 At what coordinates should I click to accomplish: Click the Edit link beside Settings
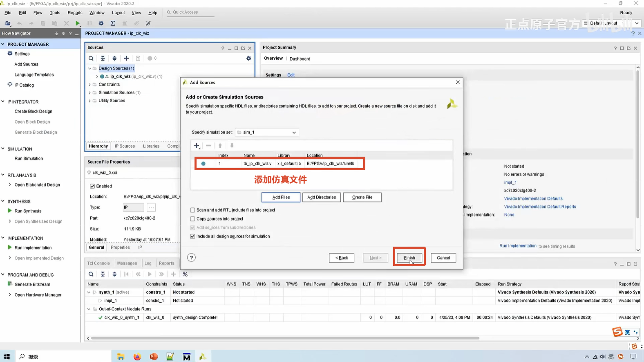pos(291,75)
